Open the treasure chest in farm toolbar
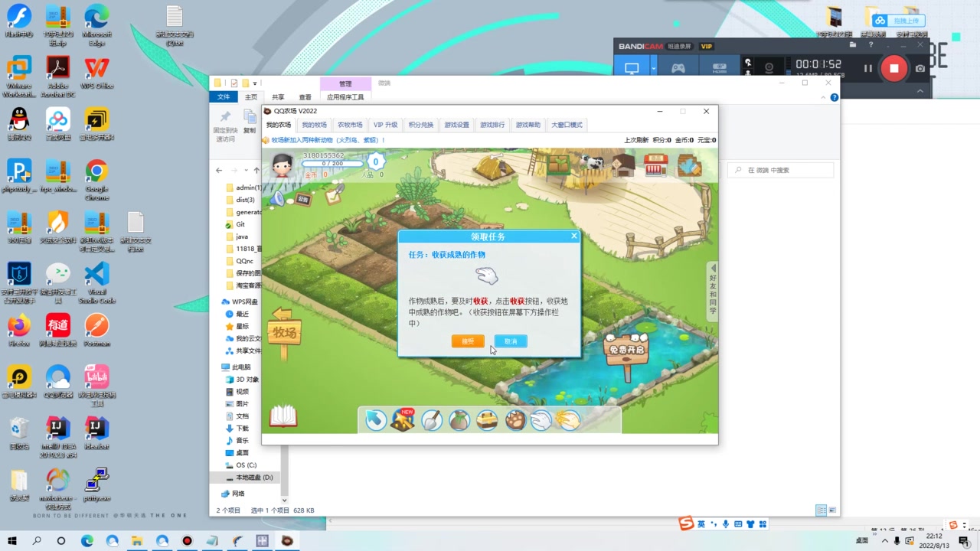Image resolution: width=980 pixels, height=551 pixels. 487,420
